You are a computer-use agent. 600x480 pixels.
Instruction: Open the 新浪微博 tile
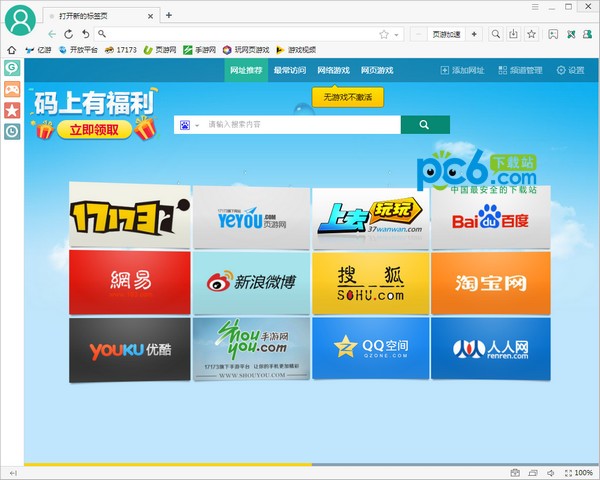(x=251, y=283)
